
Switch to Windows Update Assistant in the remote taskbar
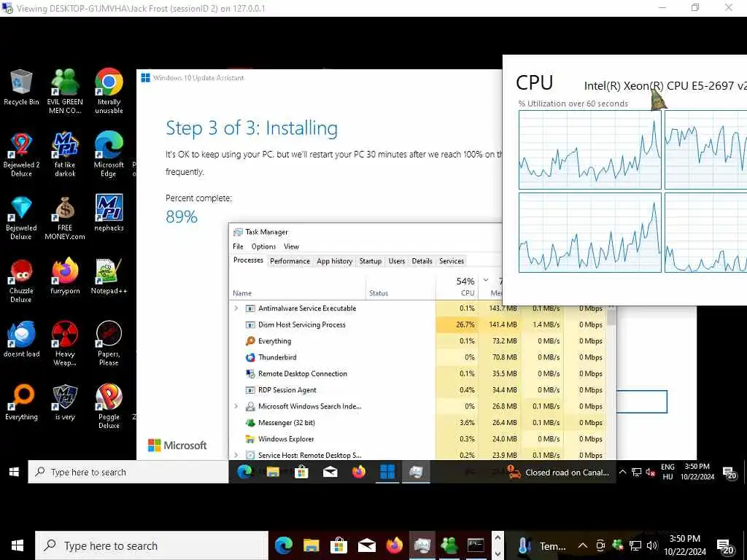(387, 472)
